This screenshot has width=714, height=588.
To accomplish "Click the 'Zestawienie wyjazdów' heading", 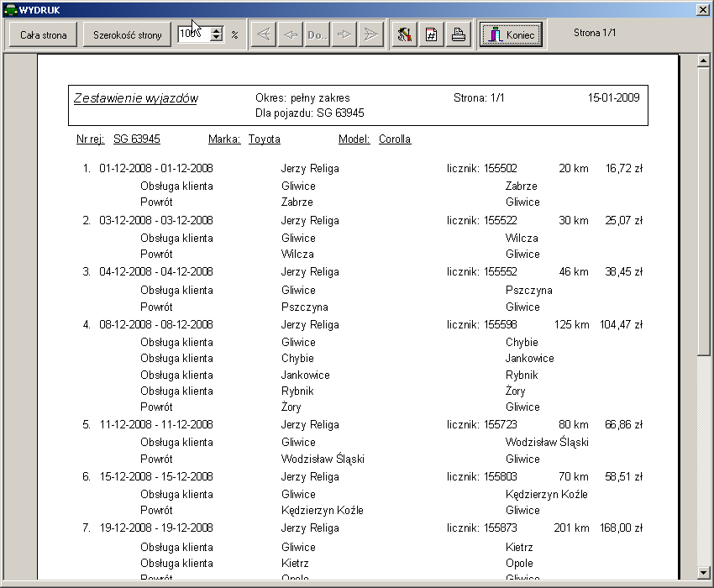I will click(x=136, y=98).
